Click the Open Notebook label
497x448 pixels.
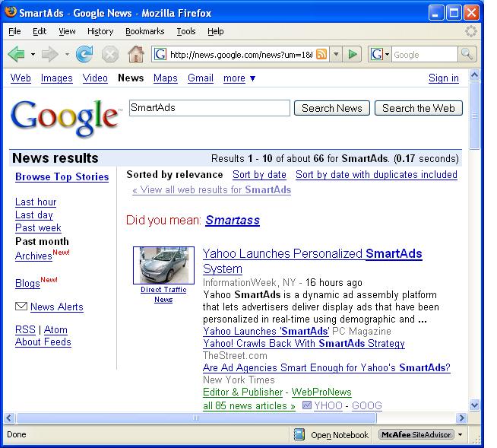tap(340, 434)
